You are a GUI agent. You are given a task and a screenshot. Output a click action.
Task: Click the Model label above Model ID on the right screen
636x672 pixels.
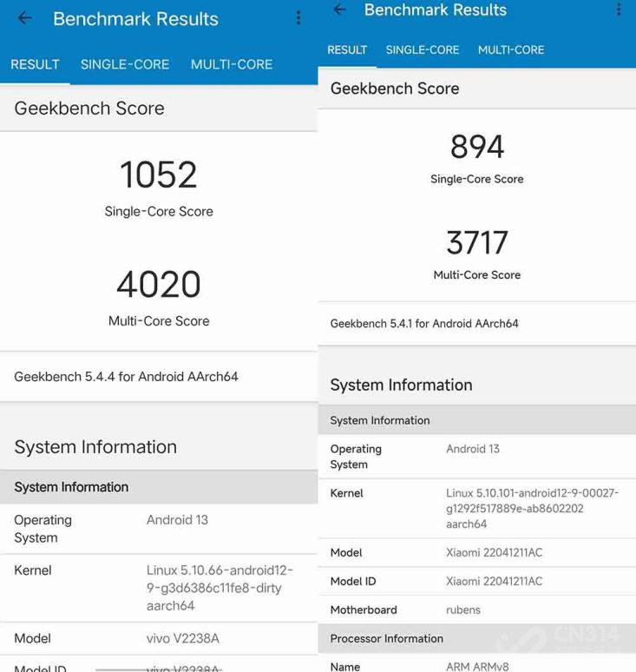pos(346,553)
